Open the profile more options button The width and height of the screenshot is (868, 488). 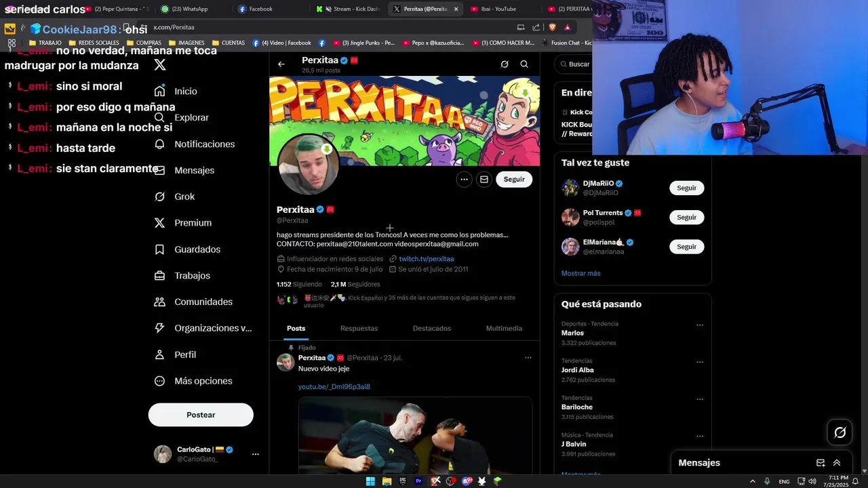[464, 180]
